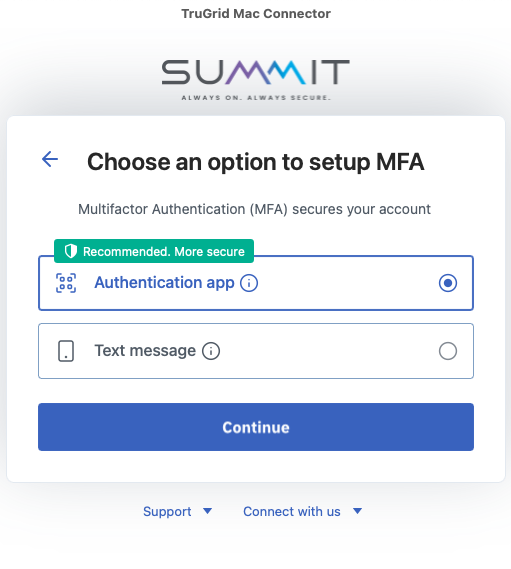Open the Text message info icon
Screen dimensions: 511x569
point(211,351)
